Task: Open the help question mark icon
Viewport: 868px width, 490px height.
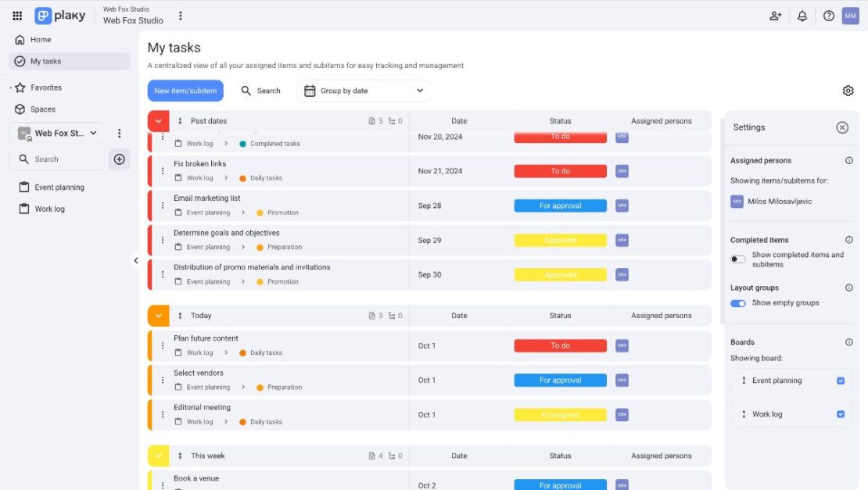Action: (829, 16)
